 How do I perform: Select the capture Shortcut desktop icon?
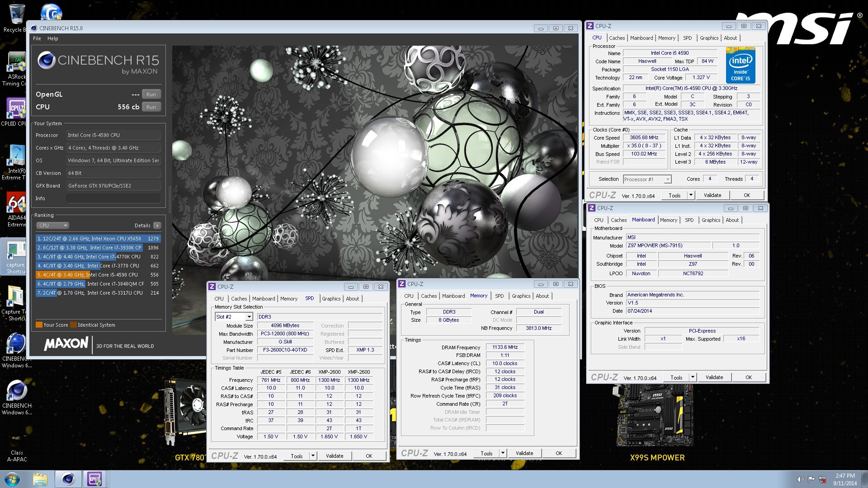16,256
